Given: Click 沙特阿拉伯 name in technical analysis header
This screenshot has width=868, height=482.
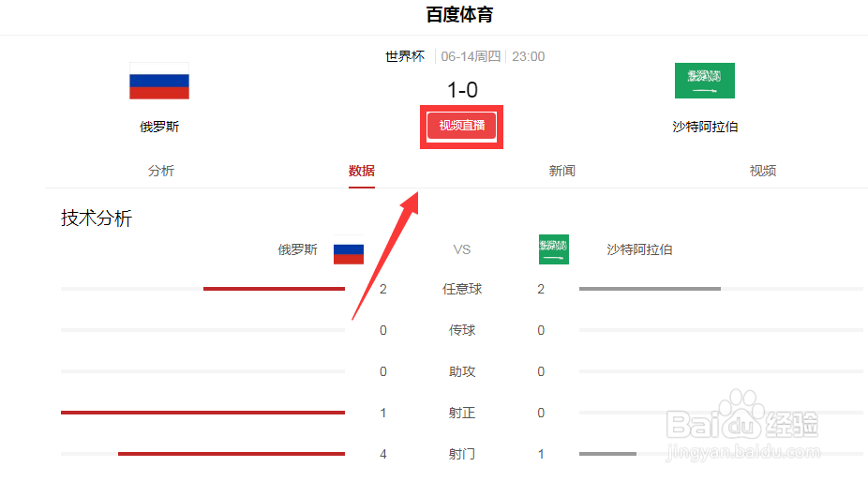Looking at the screenshot, I should [x=639, y=249].
